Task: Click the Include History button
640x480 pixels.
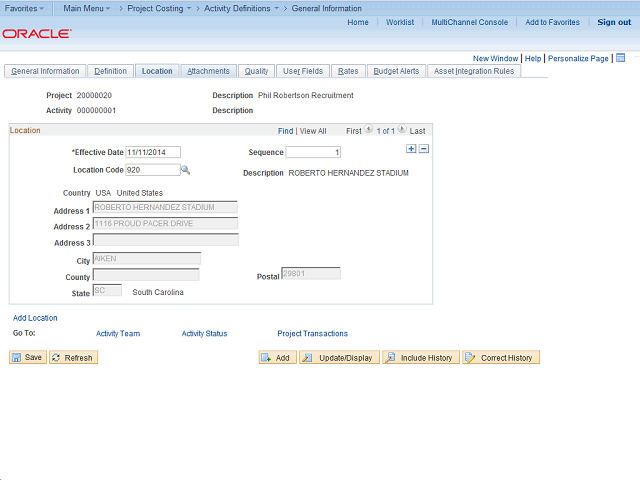Action: [421, 358]
